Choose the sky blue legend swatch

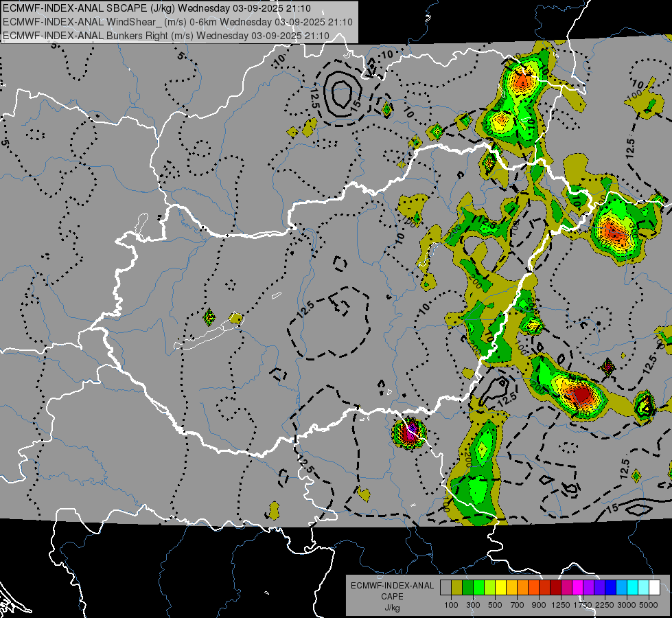tap(621, 587)
